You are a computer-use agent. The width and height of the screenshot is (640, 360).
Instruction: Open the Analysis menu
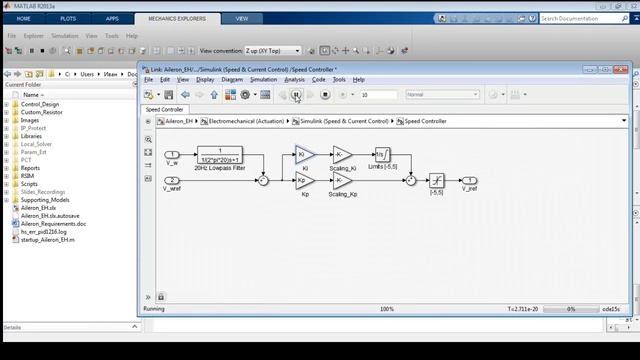[x=294, y=80]
